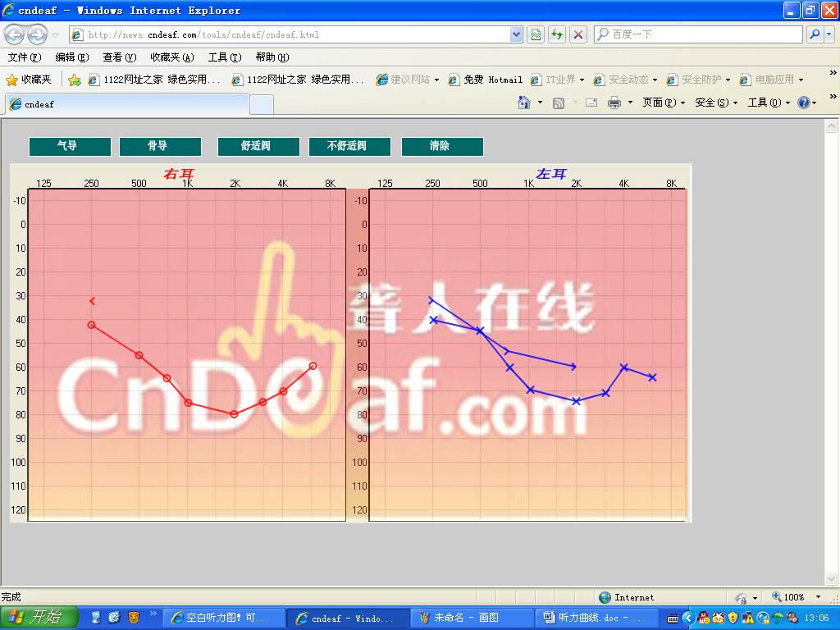Viewport: 840px width, 630px height.
Task: Go forward with the browser Forward arrow
Action: coord(37,34)
